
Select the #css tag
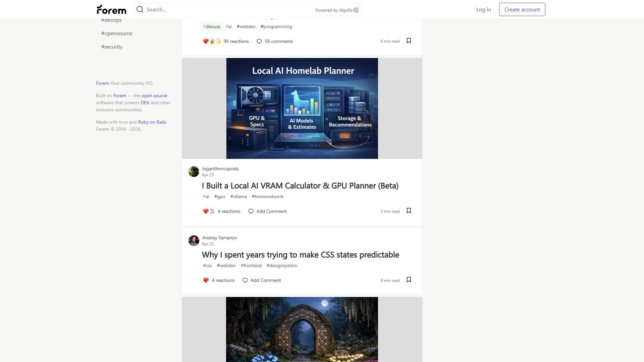coord(207,266)
